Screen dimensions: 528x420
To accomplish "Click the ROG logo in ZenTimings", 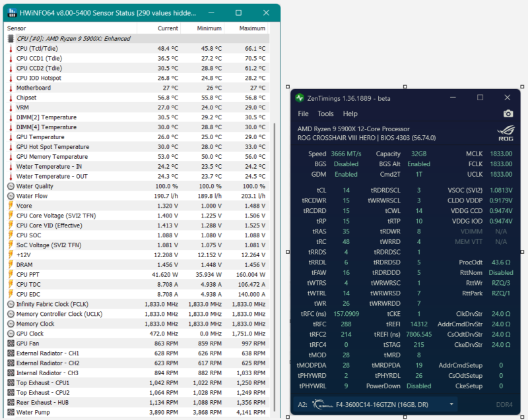I will pos(506,133).
